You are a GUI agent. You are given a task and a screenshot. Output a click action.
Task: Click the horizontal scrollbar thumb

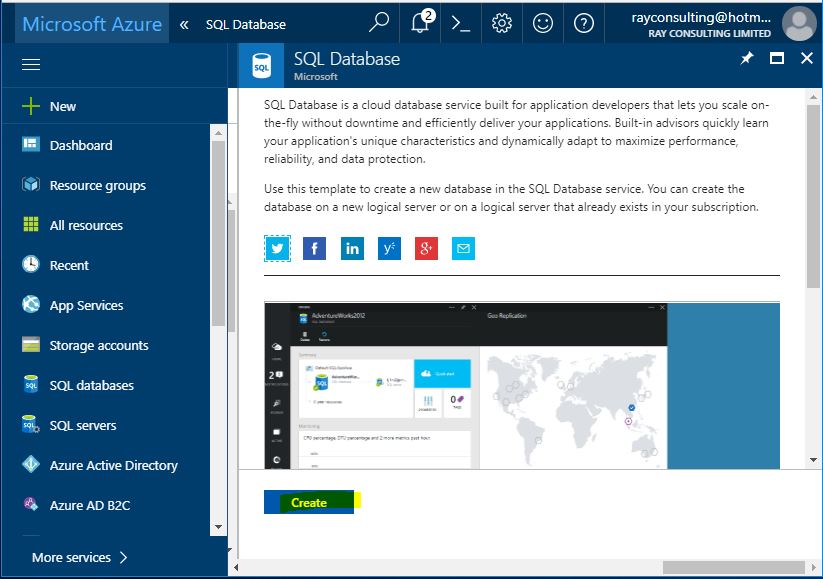[734, 567]
